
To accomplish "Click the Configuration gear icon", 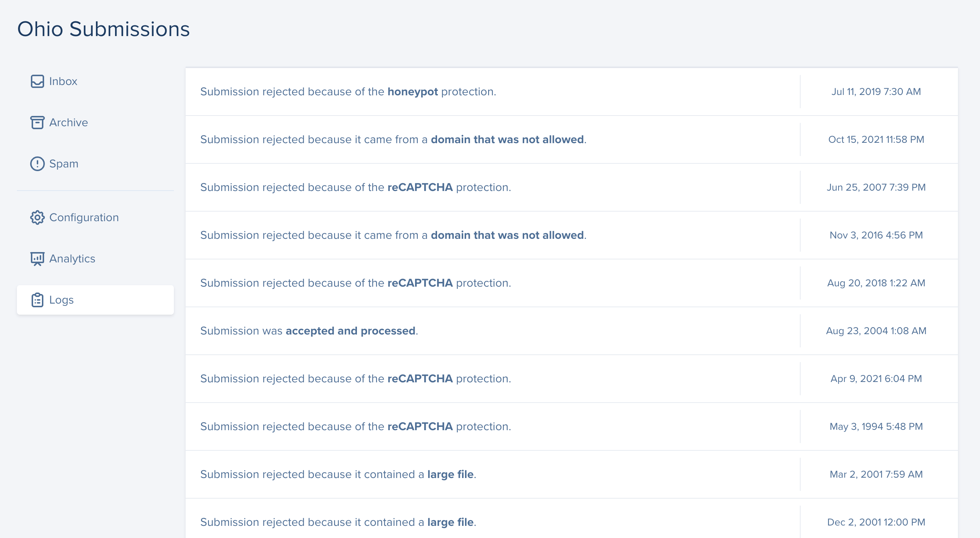I will point(37,217).
